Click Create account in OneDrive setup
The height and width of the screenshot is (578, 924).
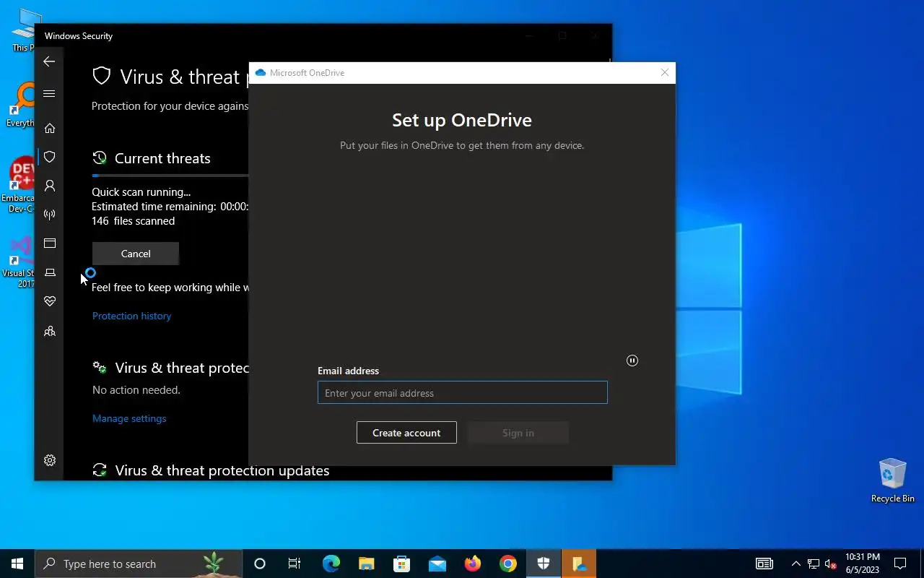pyautogui.click(x=406, y=433)
